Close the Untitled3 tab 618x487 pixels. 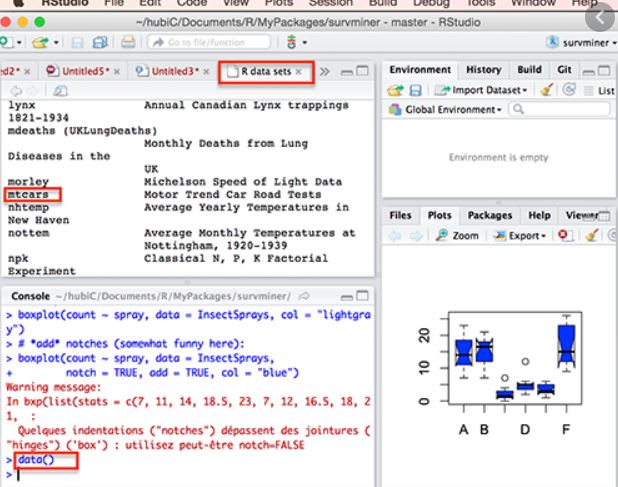click(207, 72)
